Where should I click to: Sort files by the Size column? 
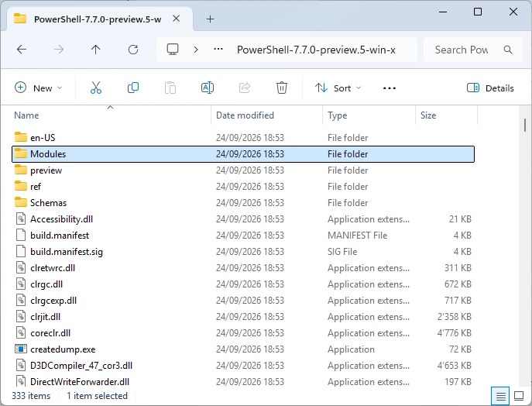coord(428,115)
